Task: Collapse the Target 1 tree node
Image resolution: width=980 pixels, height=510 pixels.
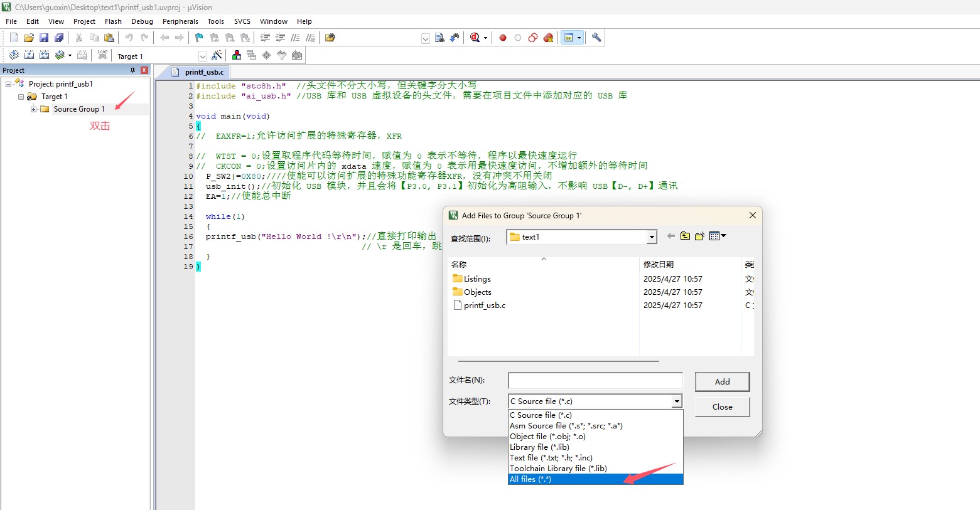Action: pos(21,97)
